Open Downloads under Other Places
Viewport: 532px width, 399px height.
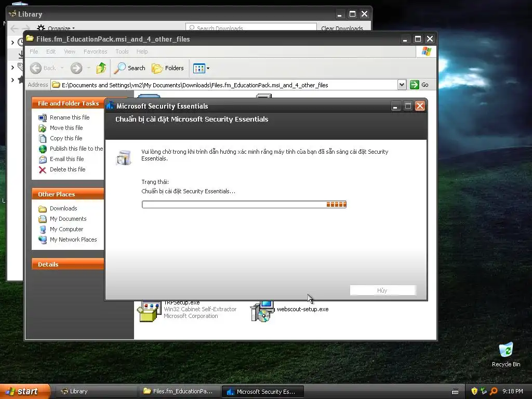click(63, 208)
